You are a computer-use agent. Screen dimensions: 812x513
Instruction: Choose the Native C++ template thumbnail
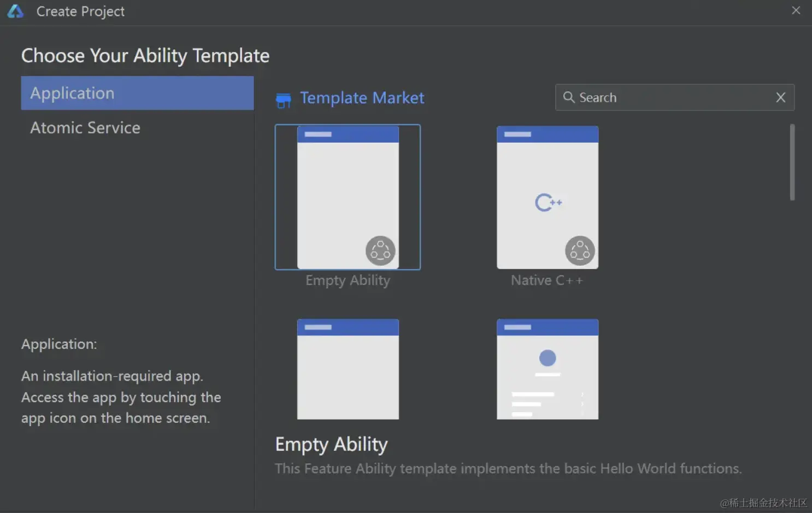click(548, 197)
